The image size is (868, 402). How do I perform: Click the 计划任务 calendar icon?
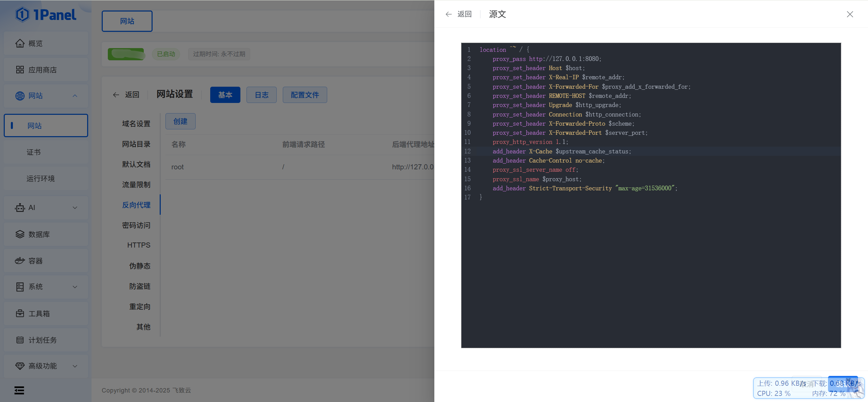[x=20, y=340]
